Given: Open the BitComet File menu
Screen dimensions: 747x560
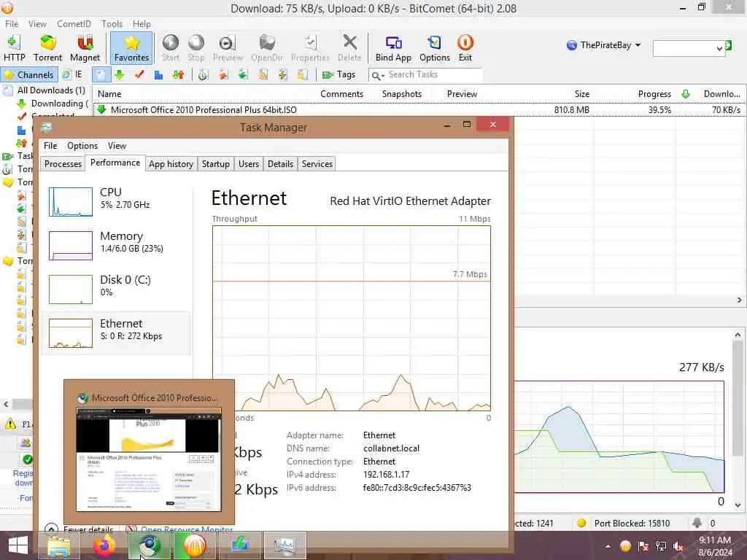Looking at the screenshot, I should click(x=12, y=24).
